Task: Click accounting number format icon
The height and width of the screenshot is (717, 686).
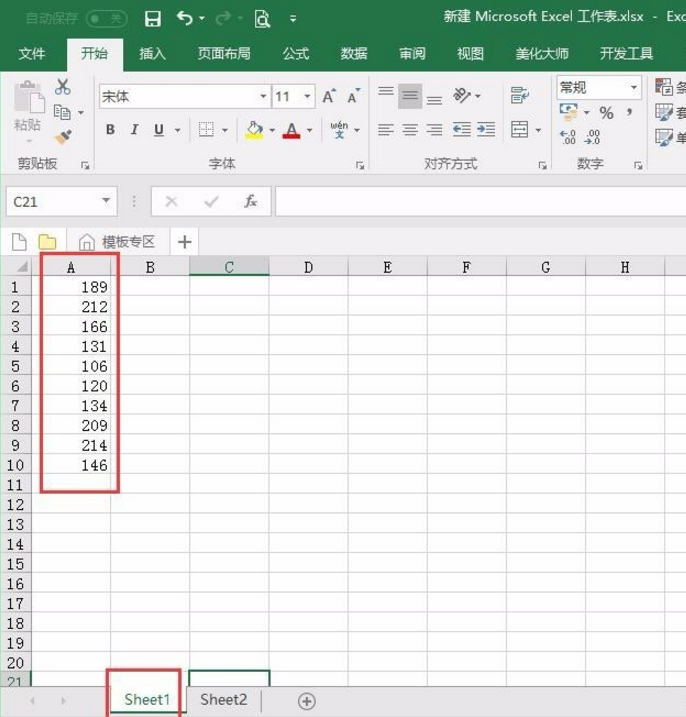Action: tap(568, 112)
